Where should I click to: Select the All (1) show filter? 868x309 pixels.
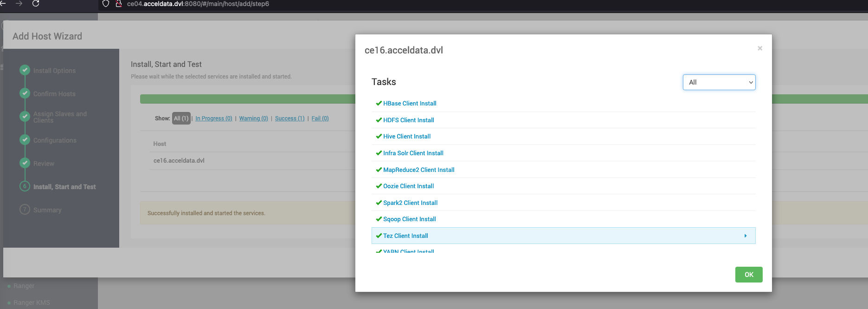[181, 118]
